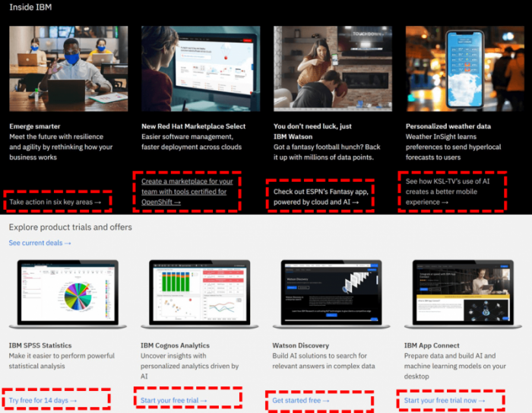
Task: Open the personalized weather phone image
Action: tap(464, 69)
